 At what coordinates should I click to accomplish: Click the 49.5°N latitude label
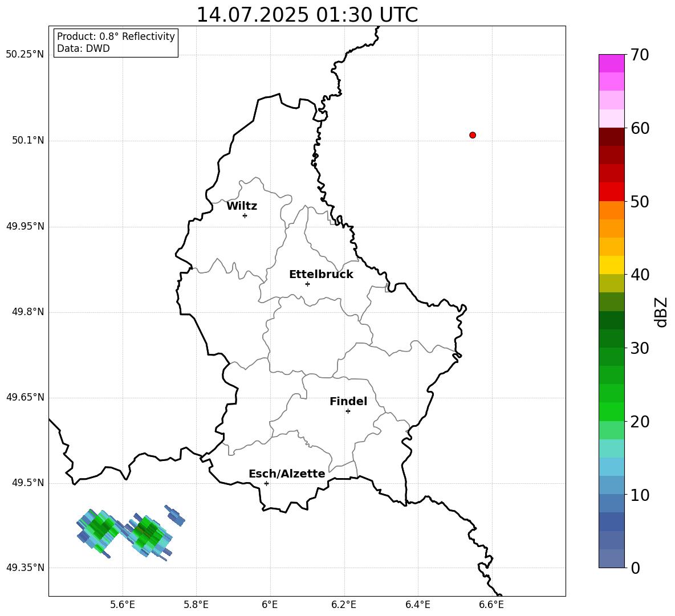tap(28, 483)
